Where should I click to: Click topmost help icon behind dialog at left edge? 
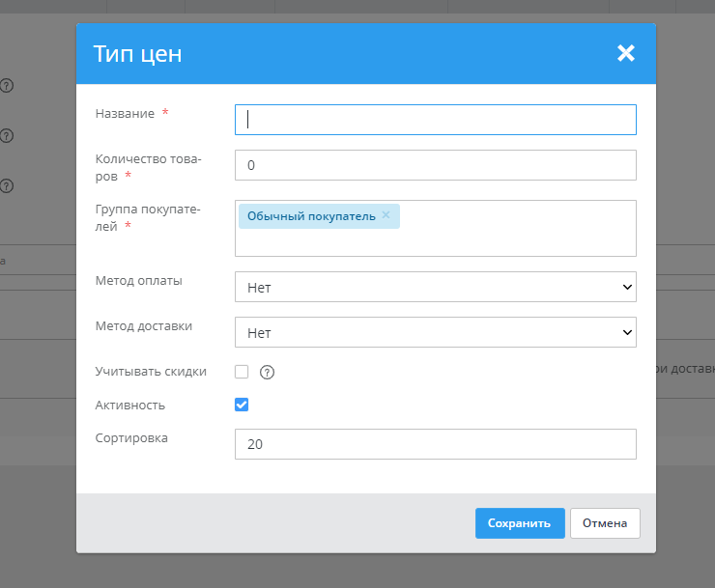[6, 85]
